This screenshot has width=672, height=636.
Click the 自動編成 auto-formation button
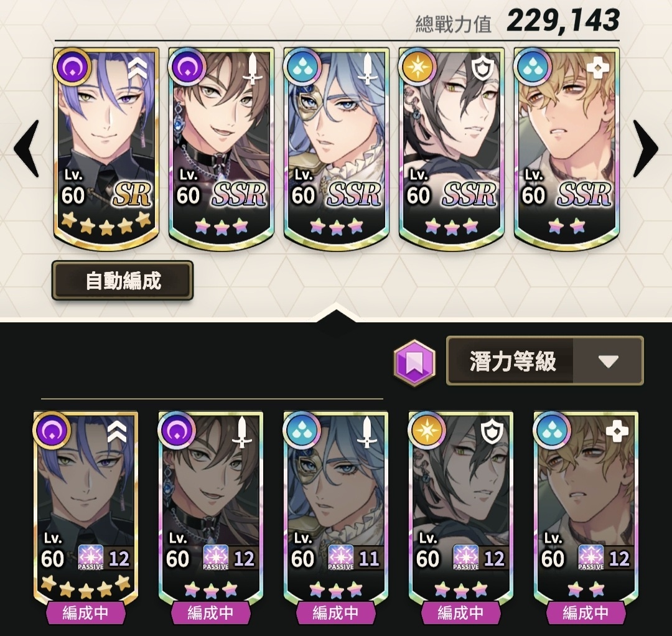pos(123,281)
